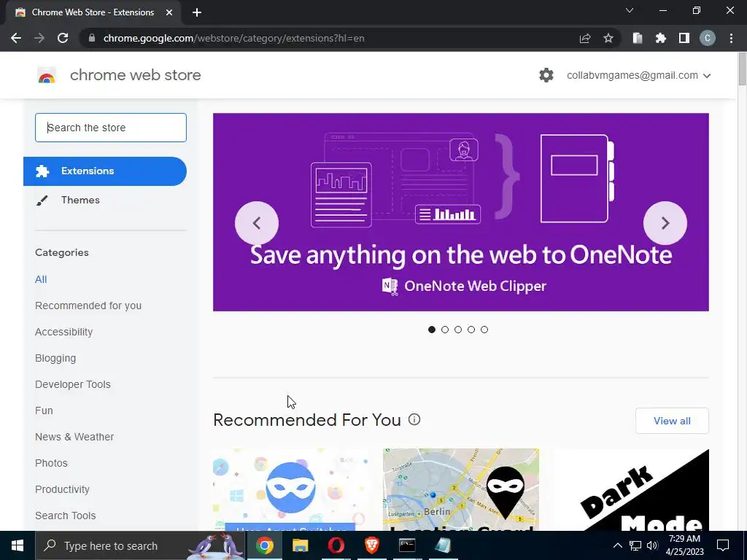Open the Dark Mode extension card
The width and height of the screenshot is (747, 560).
631,489
